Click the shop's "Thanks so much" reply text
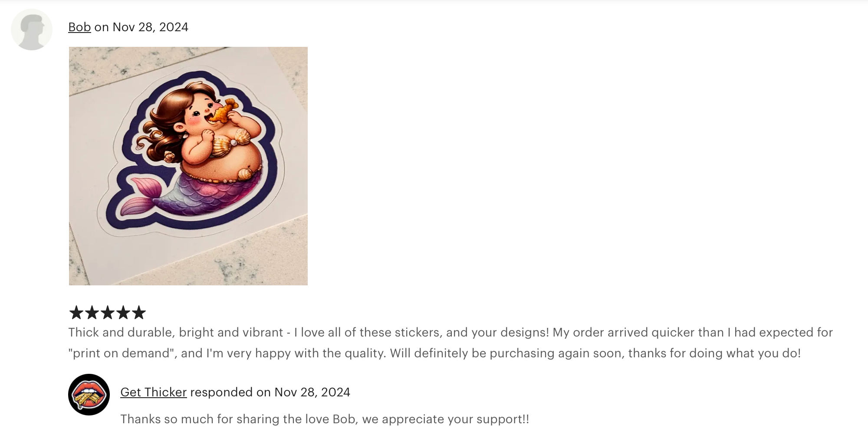Screen dimensions: 868x438 click(324, 419)
